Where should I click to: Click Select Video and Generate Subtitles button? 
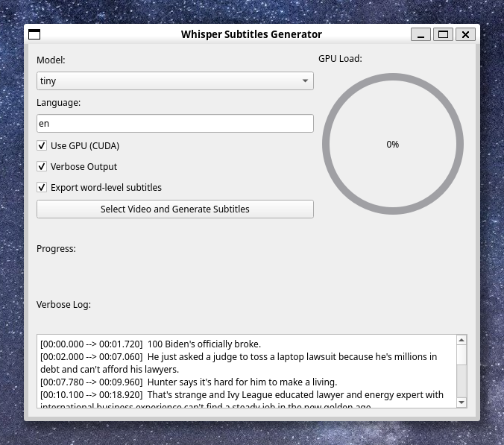[x=175, y=209]
